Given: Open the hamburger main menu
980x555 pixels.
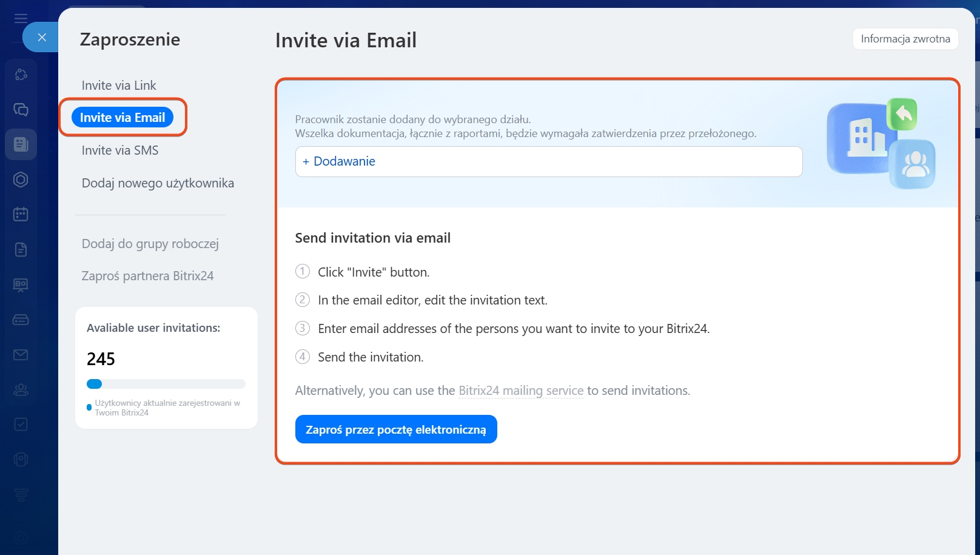Looking at the screenshot, I should tap(21, 18).
